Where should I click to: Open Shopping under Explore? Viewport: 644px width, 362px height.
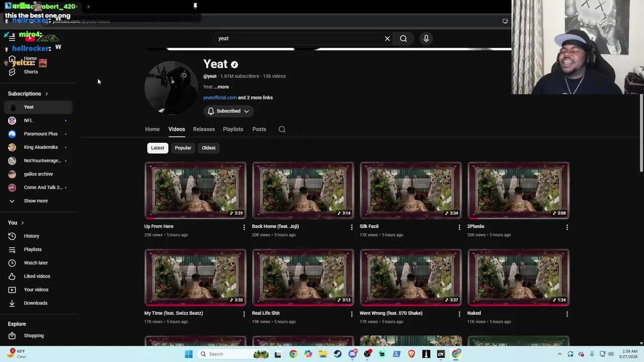38,335
